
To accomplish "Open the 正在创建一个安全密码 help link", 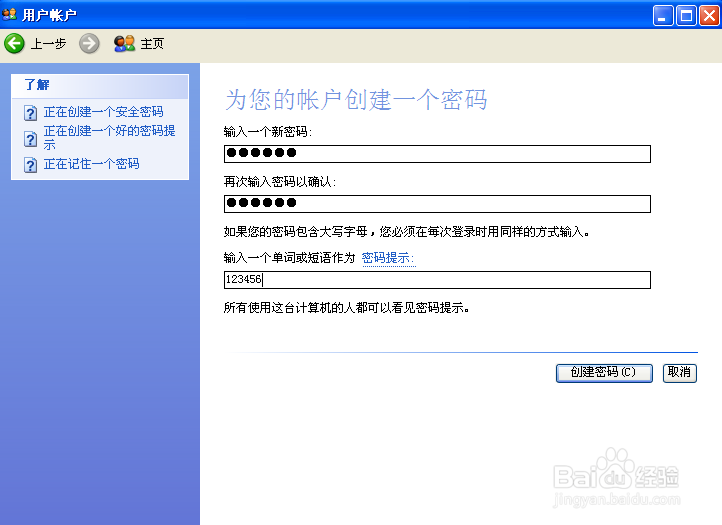I will [103, 112].
